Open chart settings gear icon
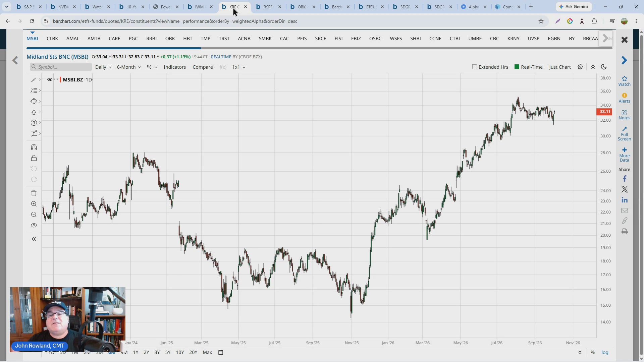Viewport: 644px width, 362px height. point(580,67)
